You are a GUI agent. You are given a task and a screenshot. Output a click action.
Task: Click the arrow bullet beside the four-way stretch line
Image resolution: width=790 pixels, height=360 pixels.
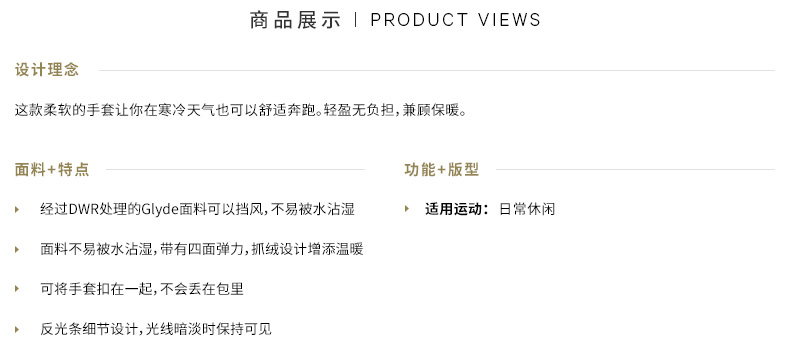[17, 249]
